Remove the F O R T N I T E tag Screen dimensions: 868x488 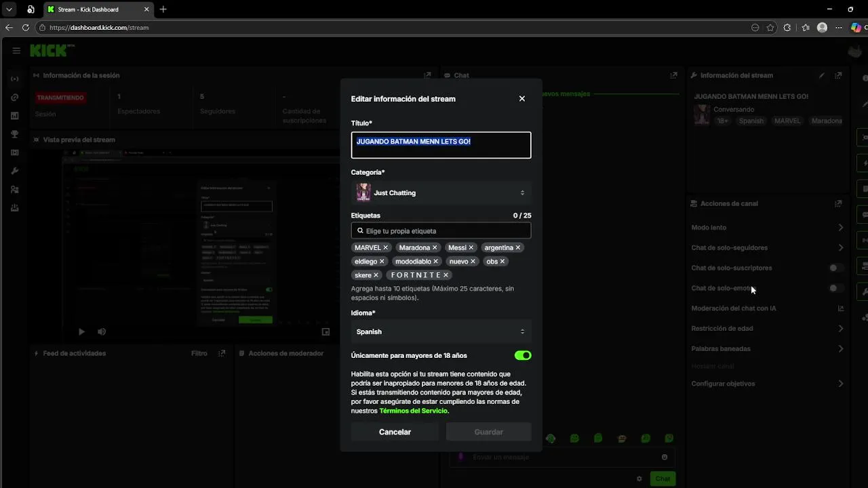446,275
